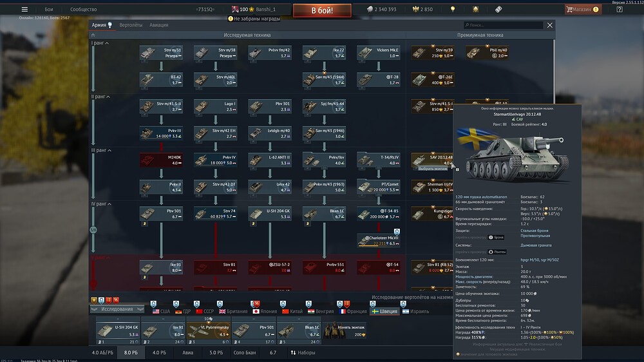Select the Lvkv 42 vehicle
The width and height of the screenshot is (644, 362).
pyautogui.click(x=270, y=187)
